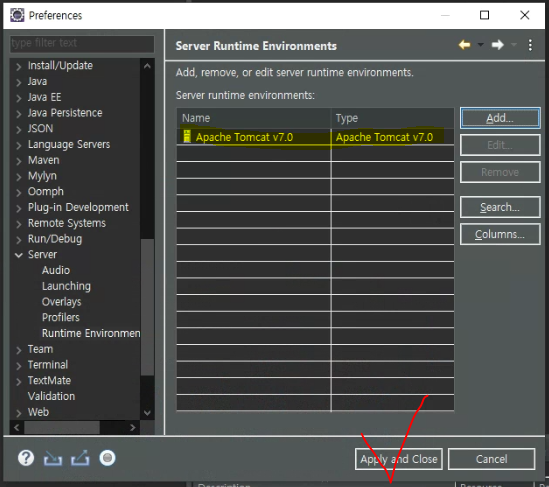This screenshot has width=549, height=487.
Task: Click the Add... button
Action: coord(500,118)
